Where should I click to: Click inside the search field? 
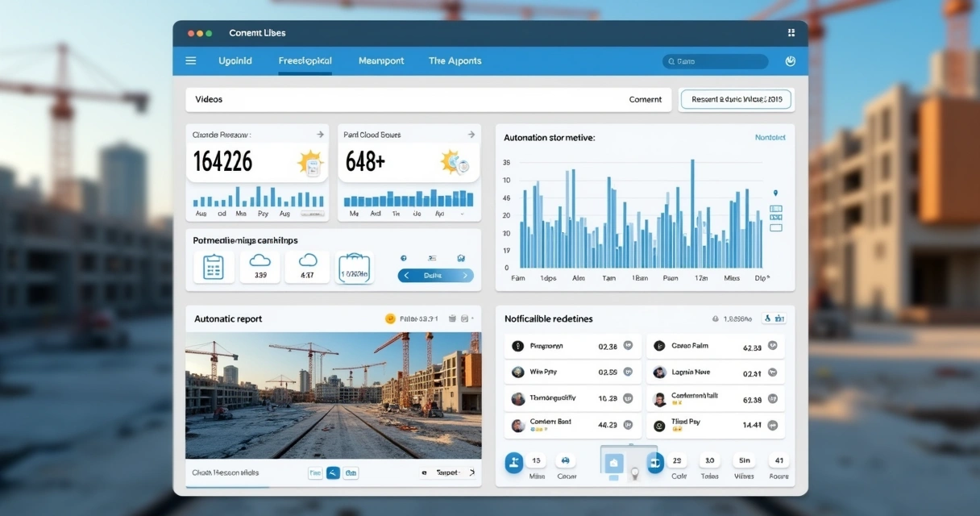[713, 60]
